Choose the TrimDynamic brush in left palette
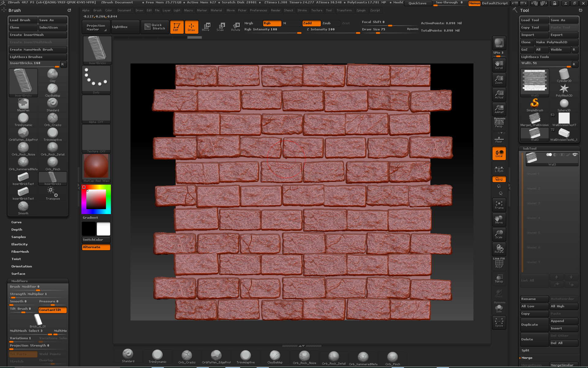Viewport: 588px width, 368px height. click(x=23, y=120)
